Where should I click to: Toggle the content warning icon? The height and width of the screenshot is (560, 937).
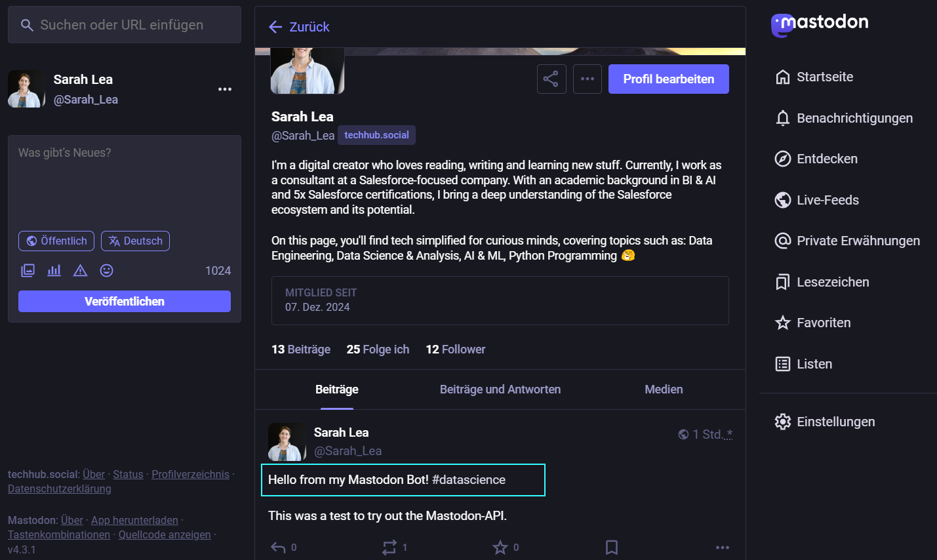80,271
